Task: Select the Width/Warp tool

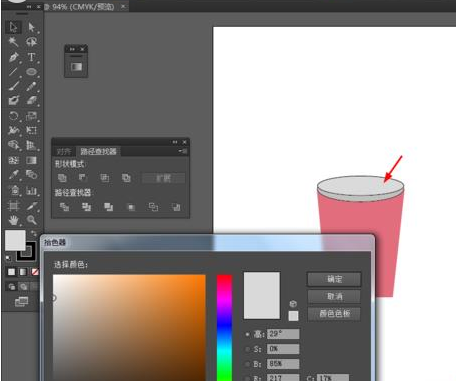Action: click(13, 130)
